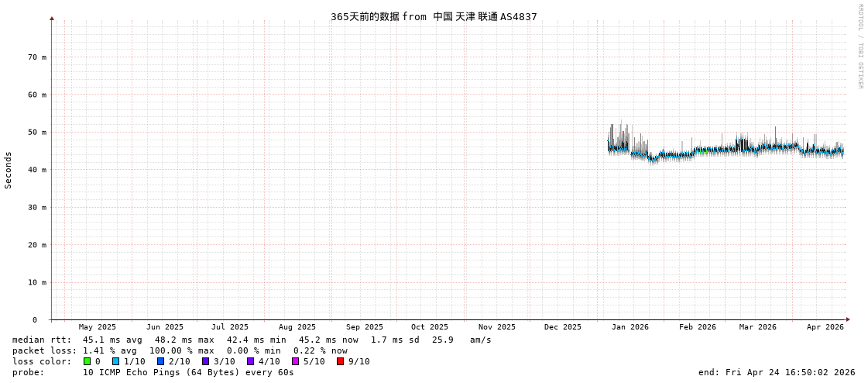Select the purple 4/10 loss swatch
Viewport: 868px width, 383px height.
point(251,361)
